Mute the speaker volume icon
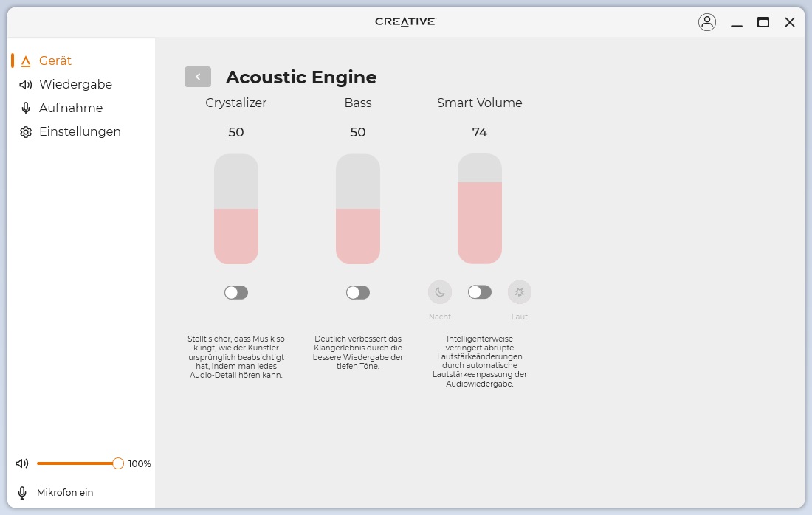Screen dimensions: 812x515 pos(22,463)
